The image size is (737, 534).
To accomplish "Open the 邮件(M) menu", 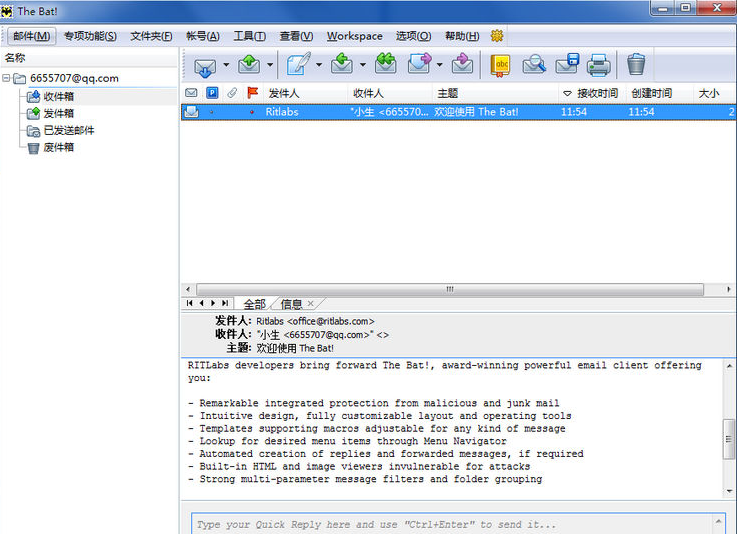I will 31,36.
